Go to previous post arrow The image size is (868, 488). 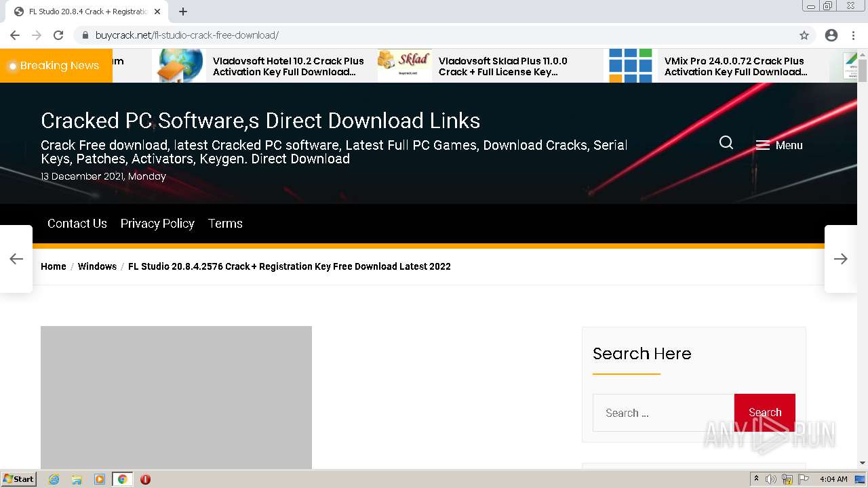click(16, 259)
